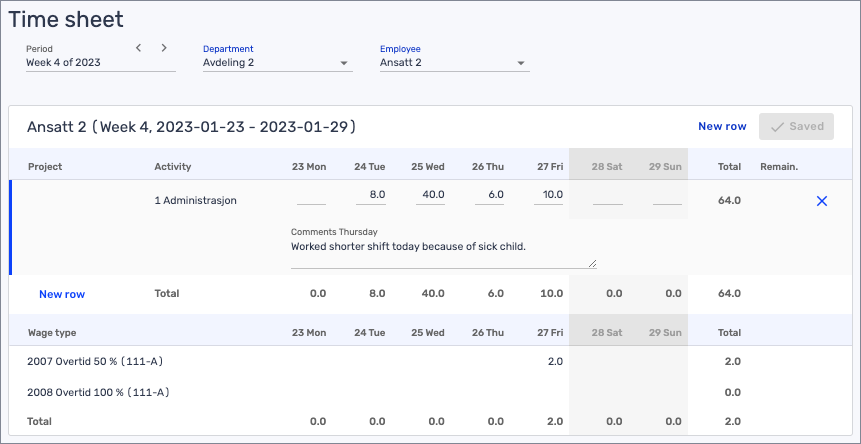Edit Wednesday hours field showing 40.0

430,195
